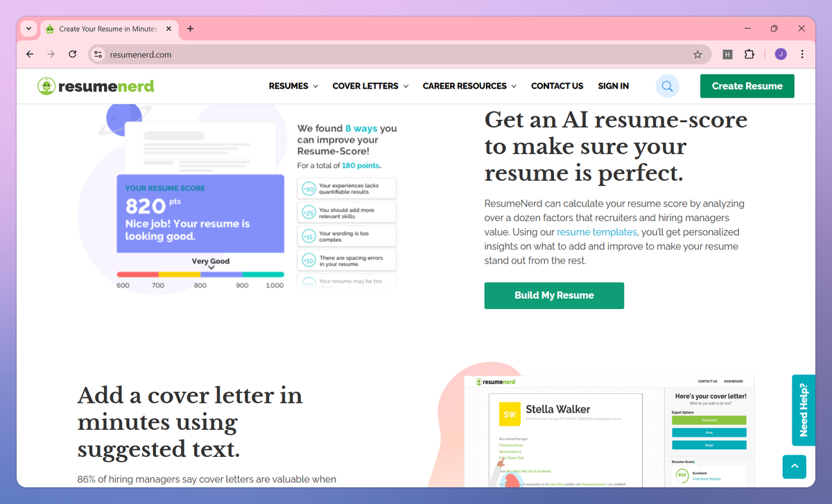Open the COVER LETTERS dropdown

point(370,86)
